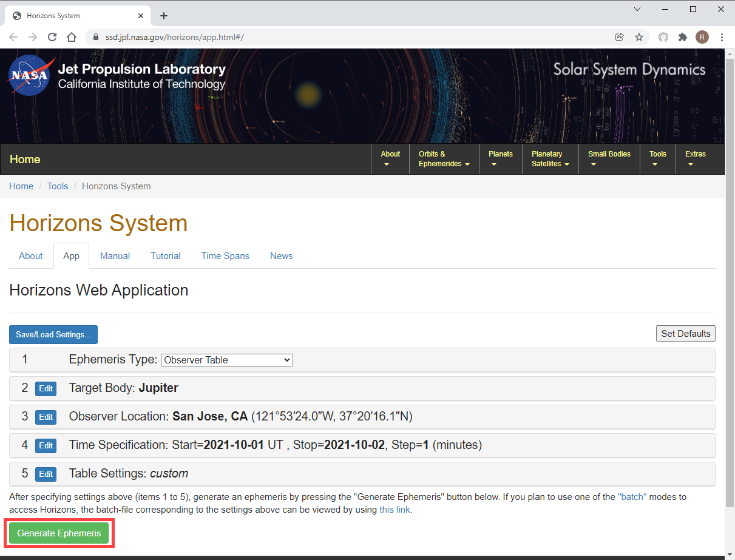Open the profile avatar R
The width and height of the screenshot is (735, 560).
point(702,37)
